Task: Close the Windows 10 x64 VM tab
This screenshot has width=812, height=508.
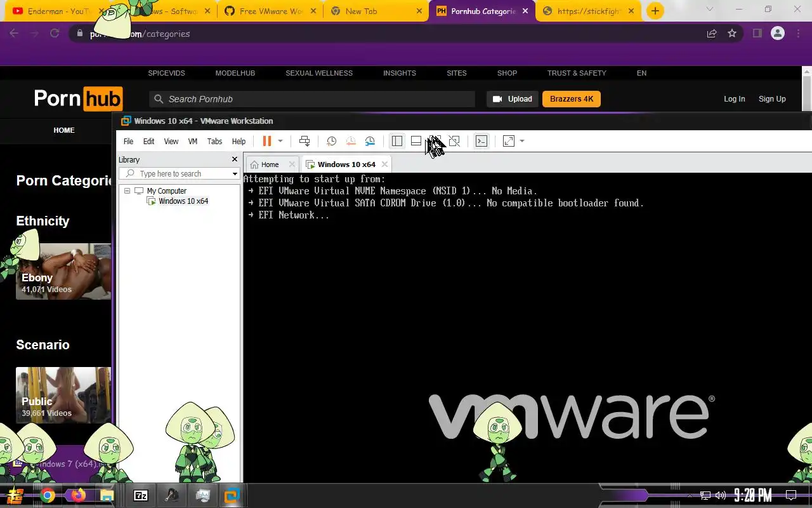Action: [x=384, y=164]
